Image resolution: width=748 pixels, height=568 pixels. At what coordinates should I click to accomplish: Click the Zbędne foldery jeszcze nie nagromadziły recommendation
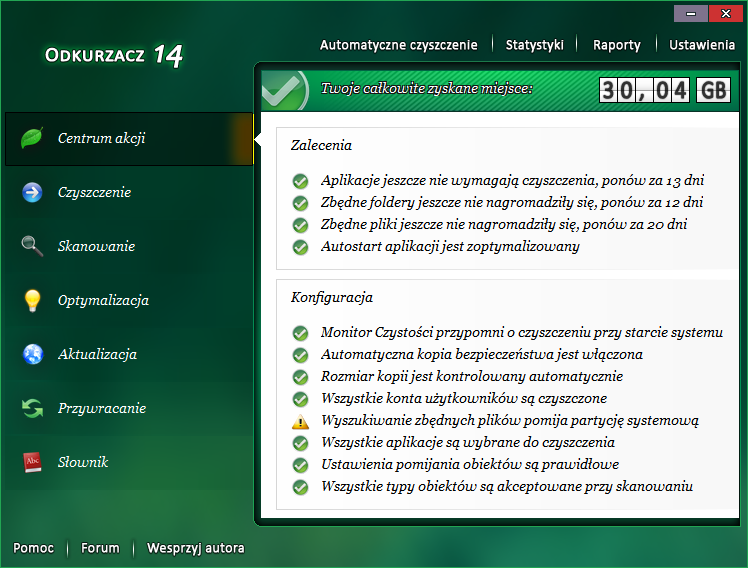click(512, 202)
